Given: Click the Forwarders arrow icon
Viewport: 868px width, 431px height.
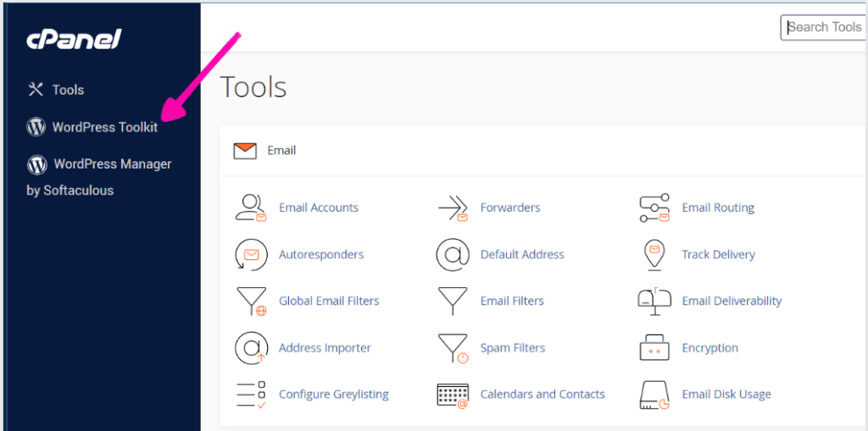Looking at the screenshot, I should [x=453, y=208].
